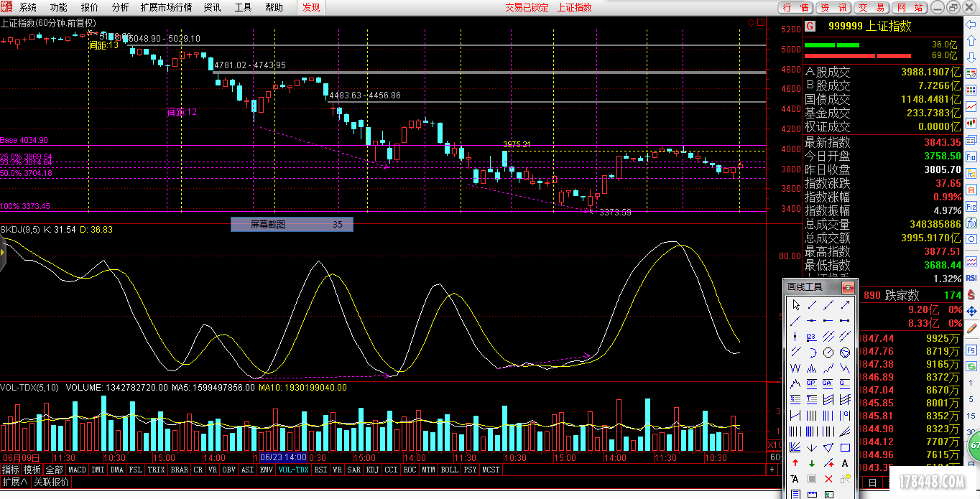This screenshot has width=980, height=499.
Task: Choose the triangle drawing tool
Action: (x=828, y=447)
